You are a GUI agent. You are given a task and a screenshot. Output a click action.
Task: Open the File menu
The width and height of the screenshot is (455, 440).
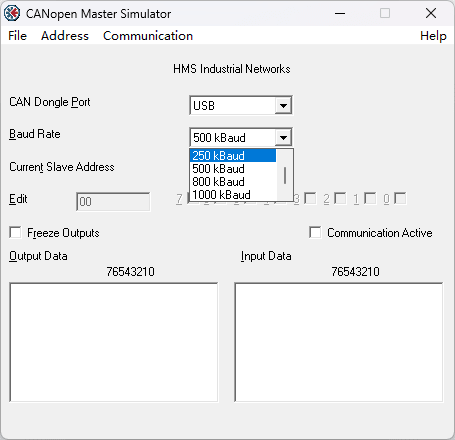17,36
